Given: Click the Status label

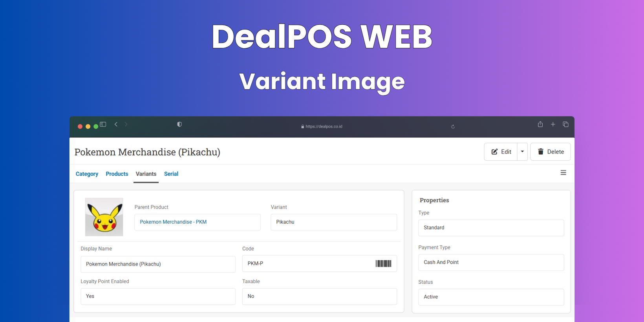Looking at the screenshot, I should [x=426, y=282].
